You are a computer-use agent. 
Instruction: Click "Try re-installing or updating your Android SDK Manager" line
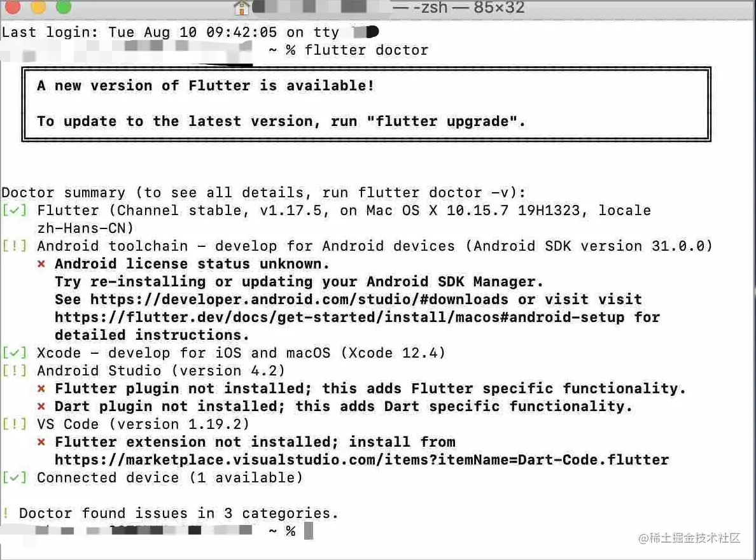pyautogui.click(x=299, y=282)
